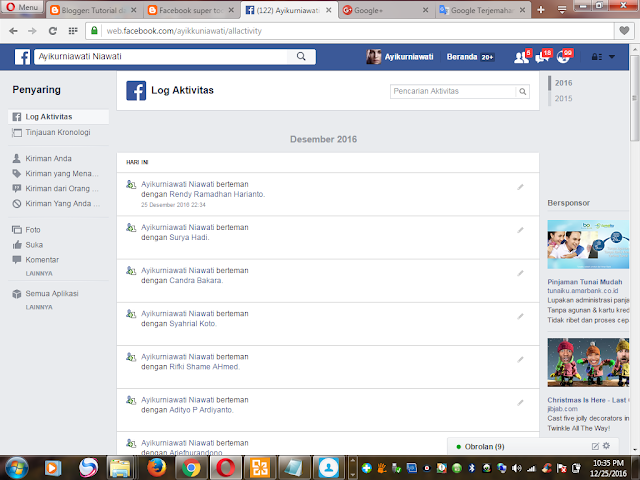Click the new message compose icon in chat bar

coord(595,447)
